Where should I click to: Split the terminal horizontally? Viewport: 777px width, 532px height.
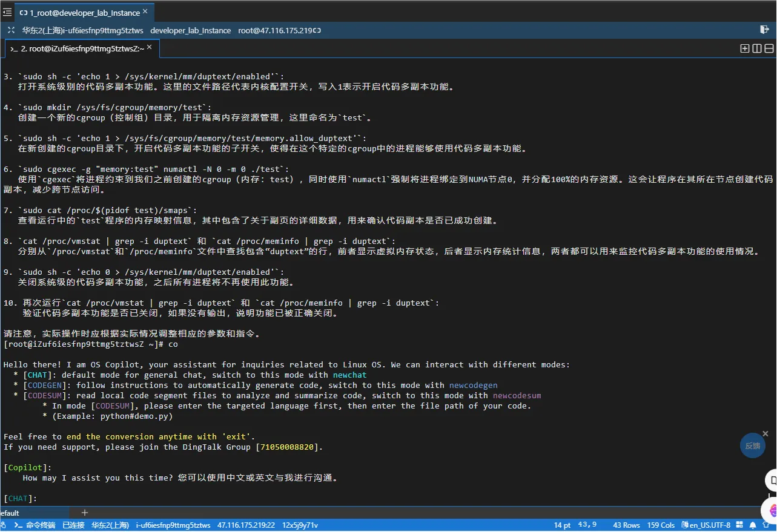pyautogui.click(x=769, y=48)
